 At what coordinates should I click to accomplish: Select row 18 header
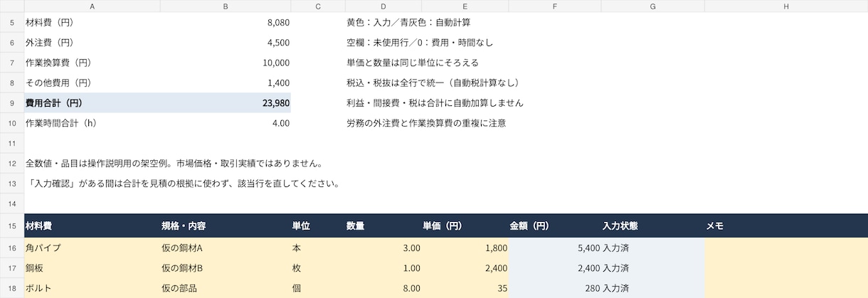click(12, 288)
